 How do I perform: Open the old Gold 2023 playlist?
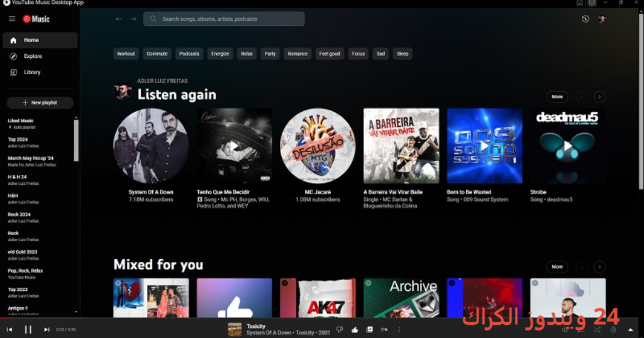click(x=40, y=254)
